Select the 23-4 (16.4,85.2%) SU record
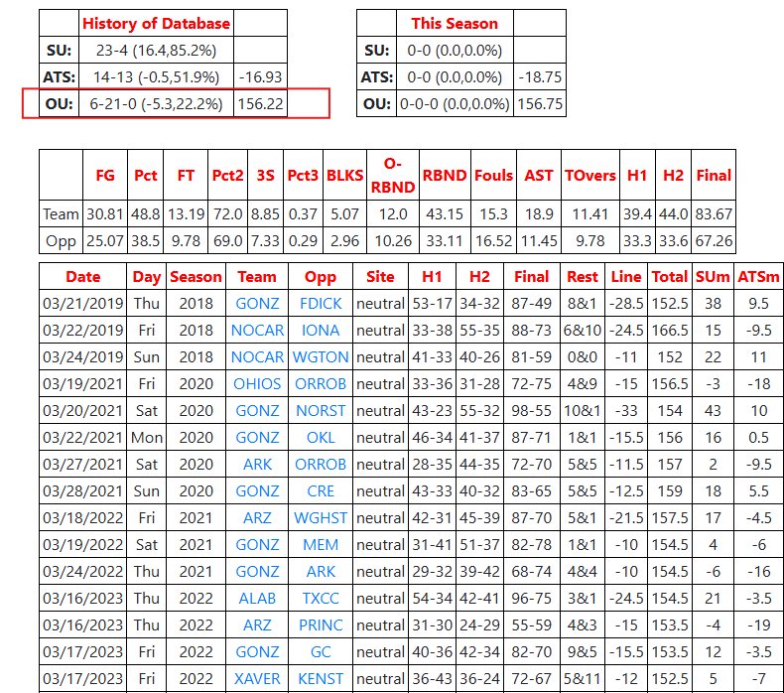This screenshot has height=693, width=784. pyautogui.click(x=156, y=51)
